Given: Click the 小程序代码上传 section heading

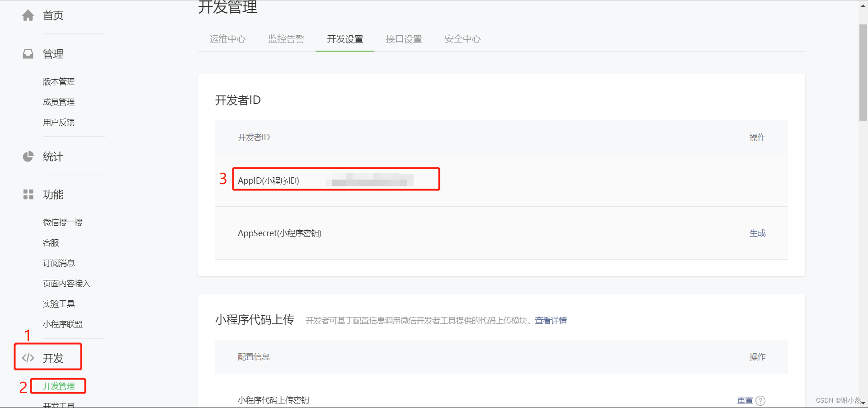Looking at the screenshot, I should pyautogui.click(x=255, y=320).
